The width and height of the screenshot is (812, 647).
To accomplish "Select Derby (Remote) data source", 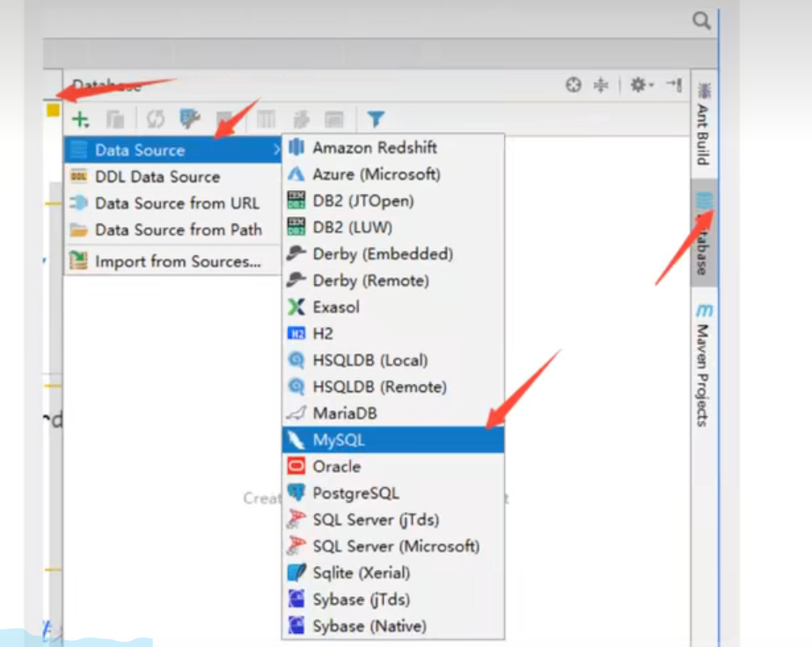I will click(x=393, y=280).
